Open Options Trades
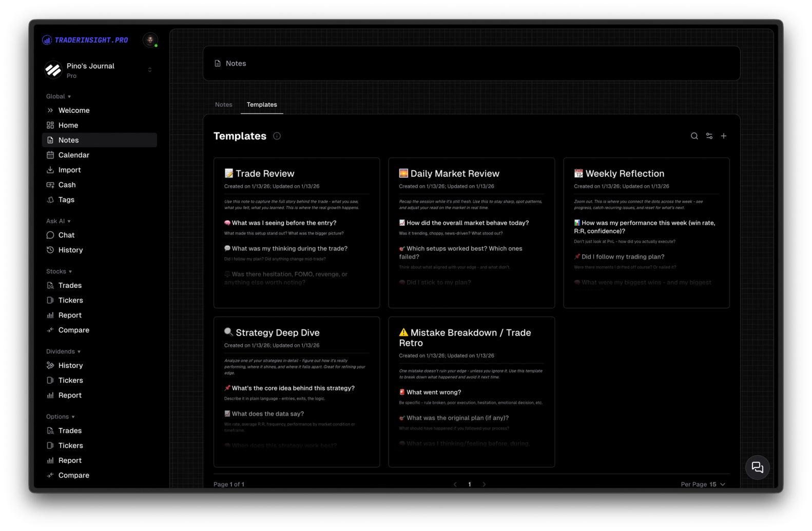Screen dimensions: 812x531 point(100,430)
